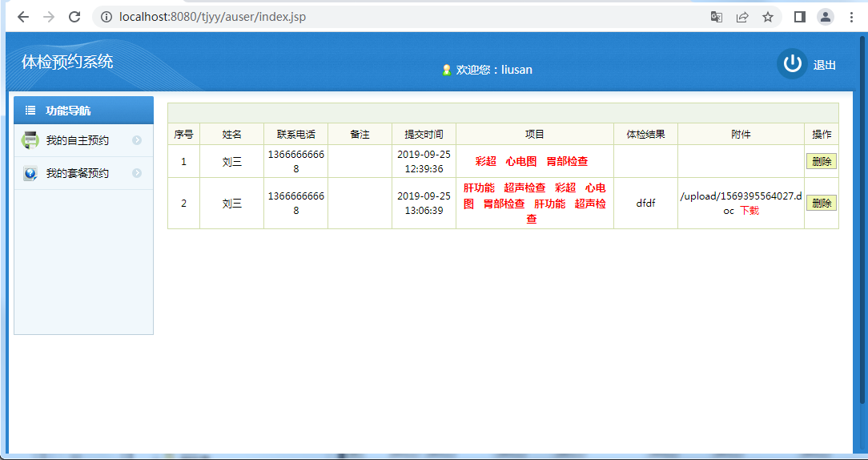
Task: Click the 提交时间 column header
Action: click(424, 134)
